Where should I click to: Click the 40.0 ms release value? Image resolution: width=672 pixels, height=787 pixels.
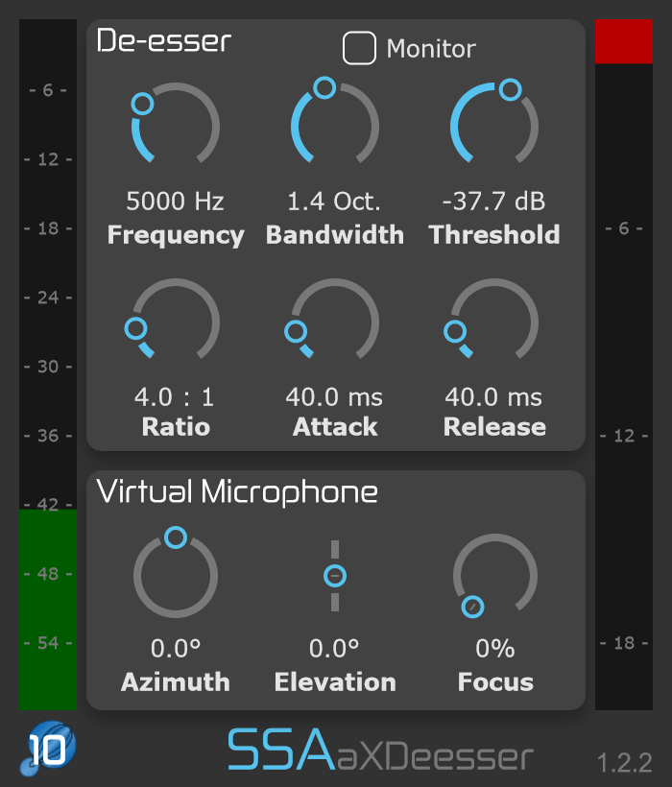click(494, 396)
